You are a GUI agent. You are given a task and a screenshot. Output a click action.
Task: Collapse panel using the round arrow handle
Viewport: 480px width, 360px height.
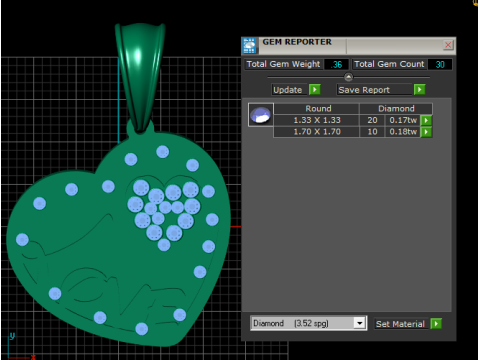coord(348,77)
